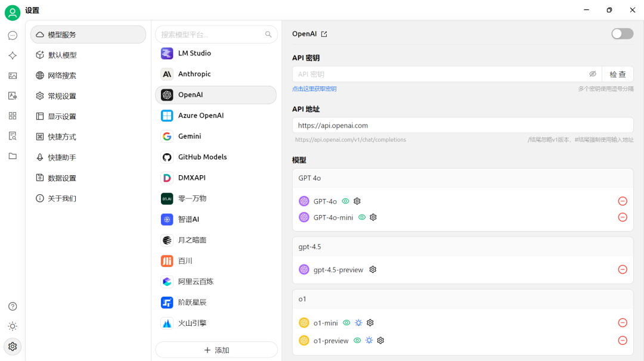Remove the GPT-4o-mini model with minus icon
The image size is (644, 361).
tap(623, 217)
